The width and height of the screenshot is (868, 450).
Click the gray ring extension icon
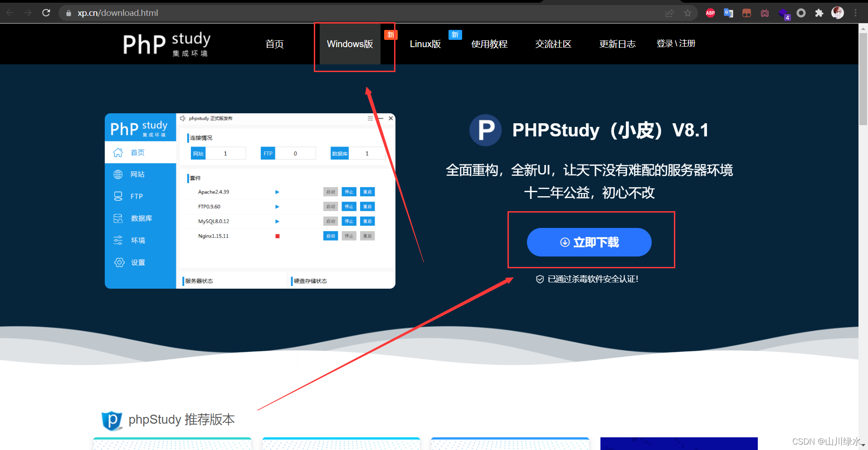[x=801, y=13]
